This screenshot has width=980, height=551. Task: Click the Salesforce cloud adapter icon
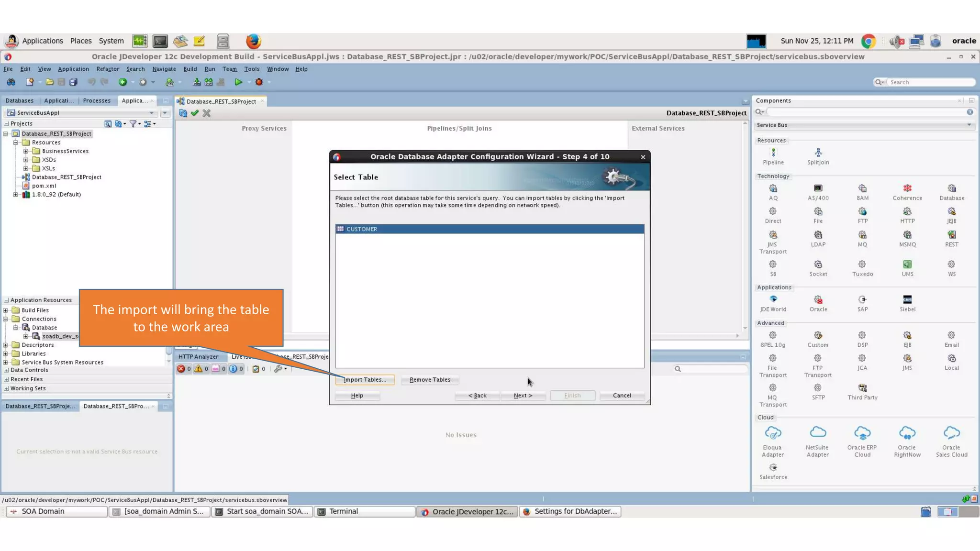pos(773,468)
